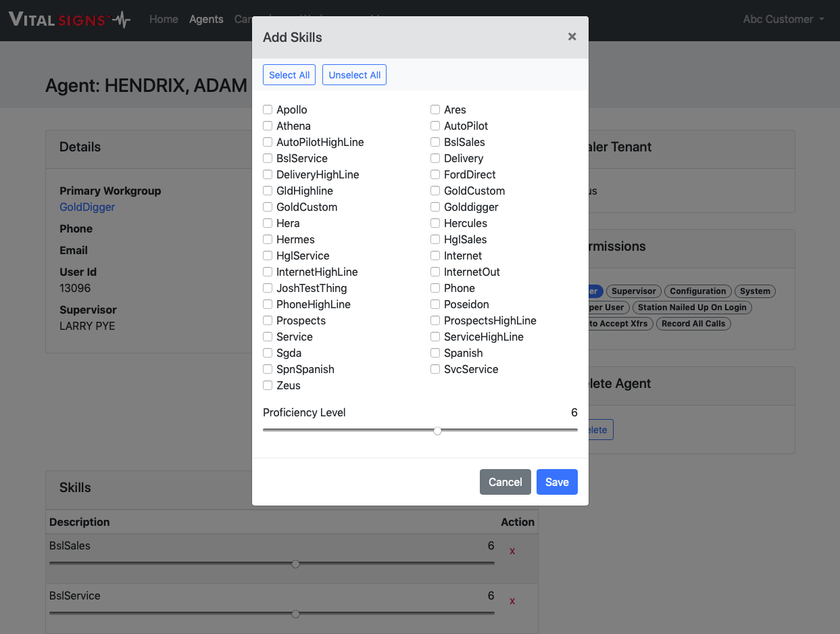Image resolution: width=840 pixels, height=634 pixels.
Task: Save the selected skills
Action: tap(557, 482)
